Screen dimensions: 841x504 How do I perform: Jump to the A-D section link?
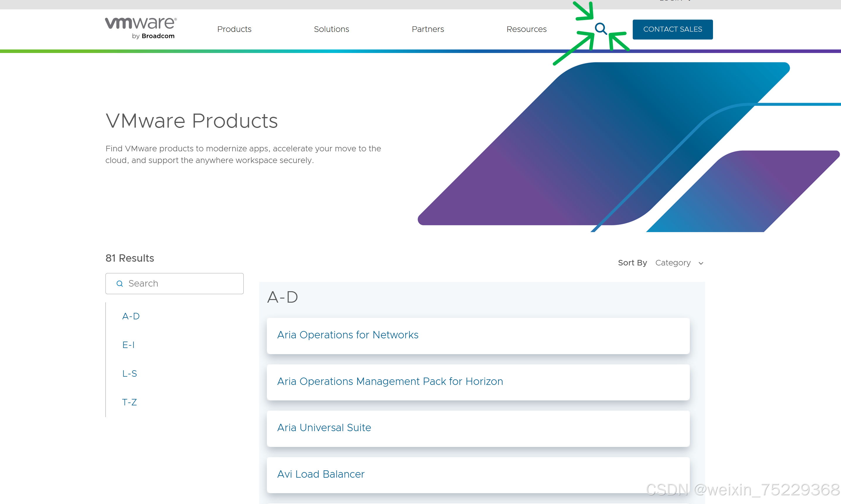click(x=131, y=316)
